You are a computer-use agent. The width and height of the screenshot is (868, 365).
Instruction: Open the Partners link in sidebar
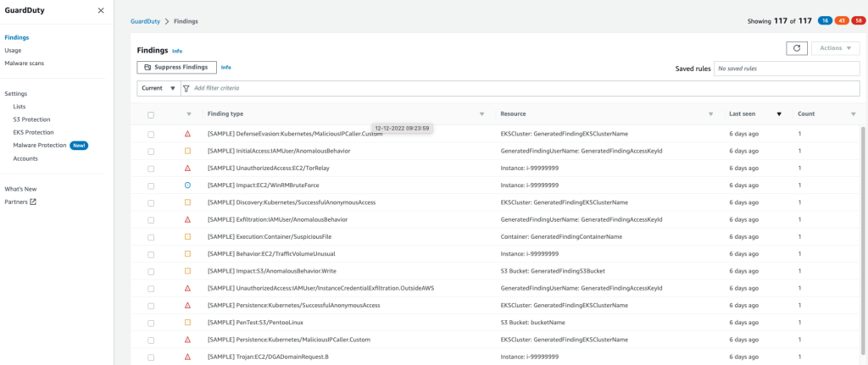15,202
